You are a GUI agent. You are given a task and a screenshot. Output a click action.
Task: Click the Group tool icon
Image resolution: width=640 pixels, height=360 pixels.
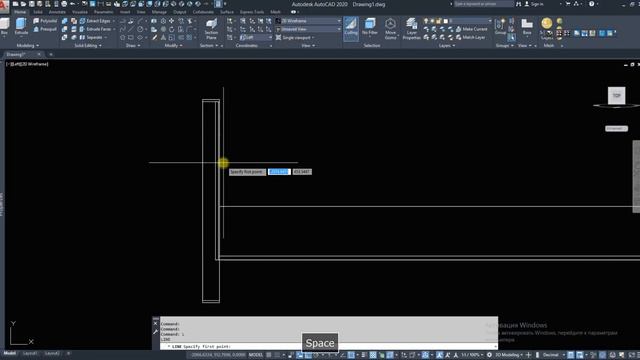pos(500,27)
